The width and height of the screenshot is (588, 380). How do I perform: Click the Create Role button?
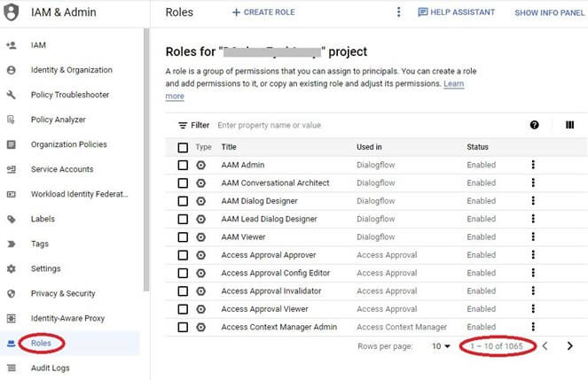(263, 12)
